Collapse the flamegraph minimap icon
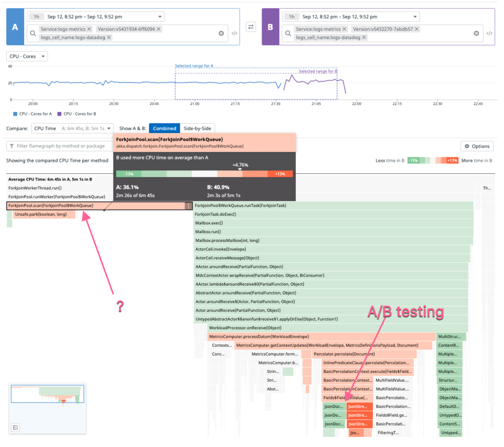This screenshot has height=447, width=504. pyautogui.click(x=15, y=427)
